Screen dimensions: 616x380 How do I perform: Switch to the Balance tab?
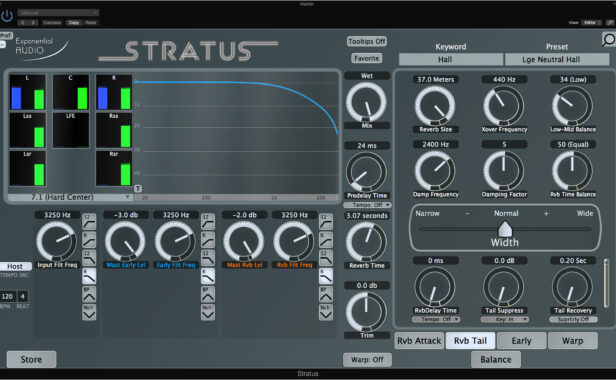(x=496, y=359)
